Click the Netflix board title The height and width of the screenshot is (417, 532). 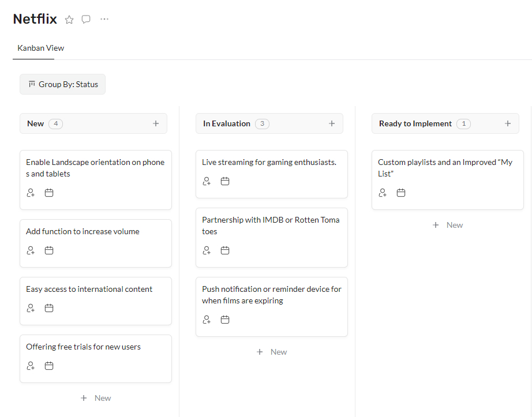35,19
